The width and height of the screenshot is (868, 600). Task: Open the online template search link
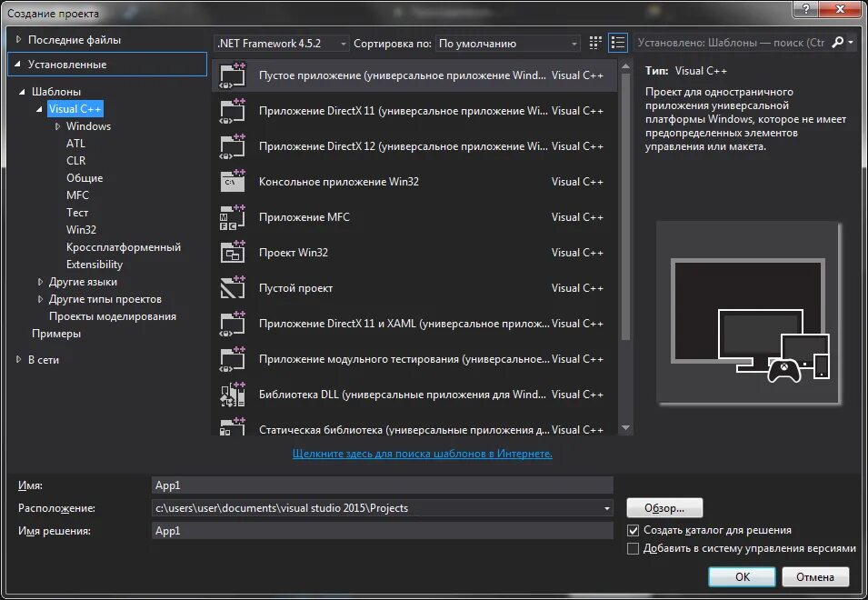coord(423,454)
